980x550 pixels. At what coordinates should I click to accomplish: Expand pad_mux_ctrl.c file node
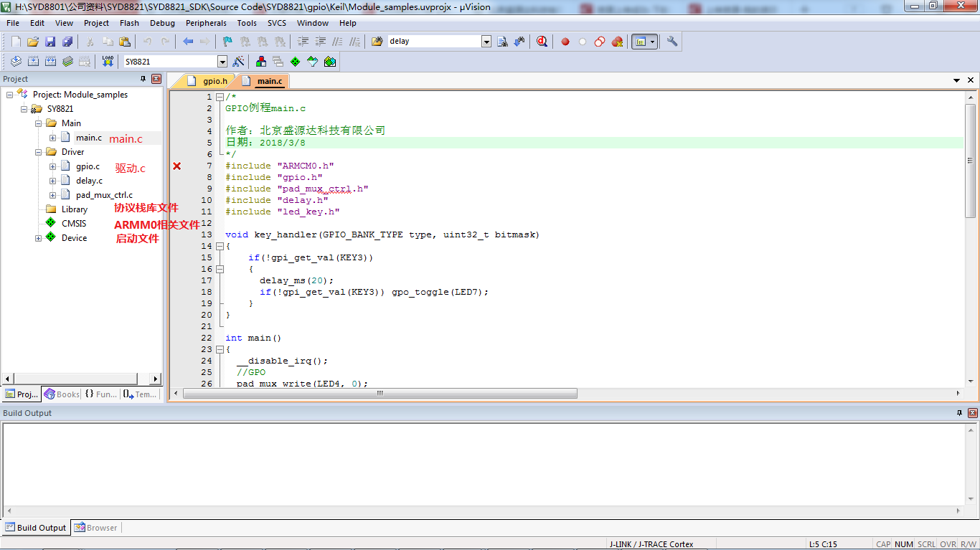(x=53, y=195)
